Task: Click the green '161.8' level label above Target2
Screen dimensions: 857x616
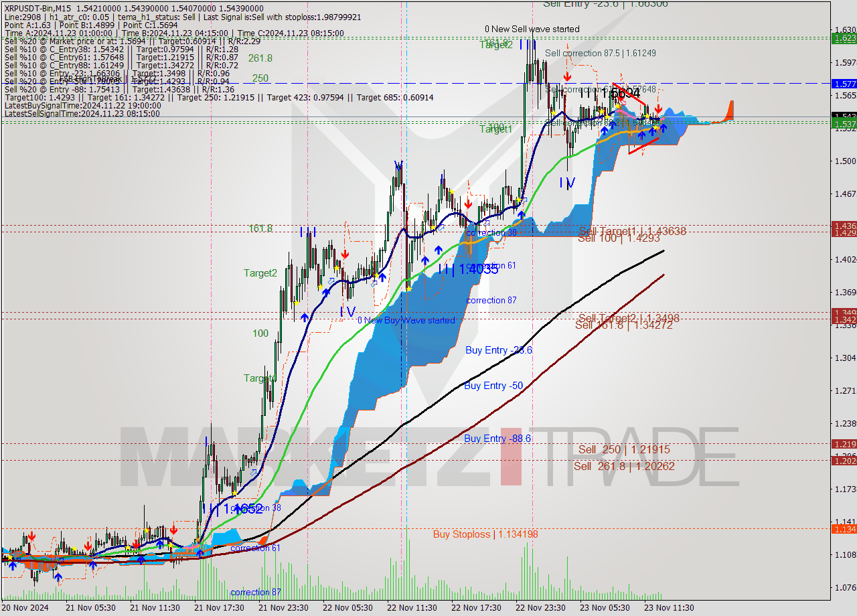Action: coord(260,228)
